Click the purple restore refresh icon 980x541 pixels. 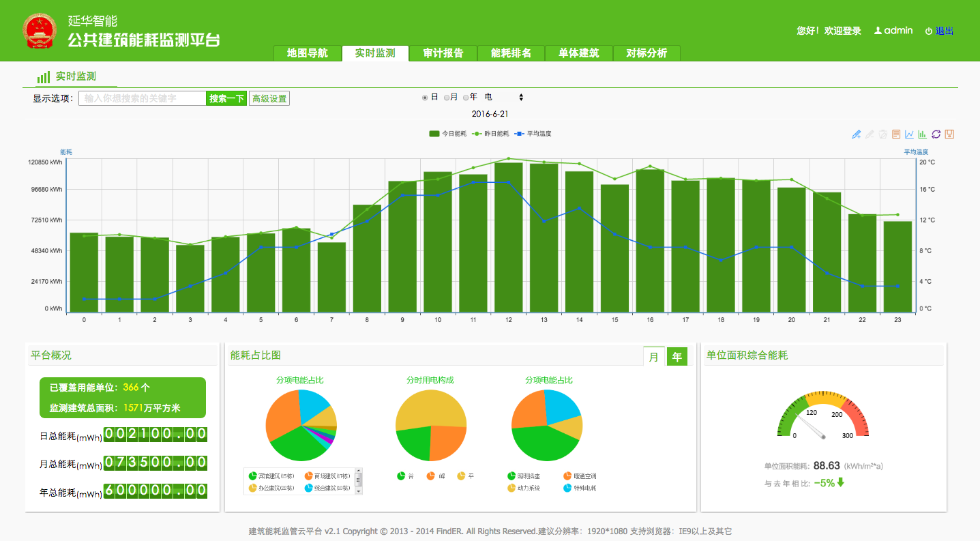936,134
